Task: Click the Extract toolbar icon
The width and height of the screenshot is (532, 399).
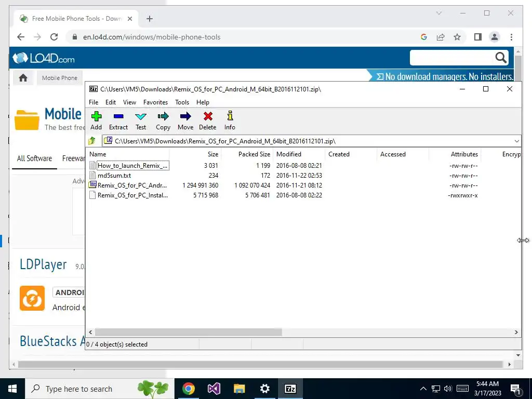Action: click(x=118, y=121)
